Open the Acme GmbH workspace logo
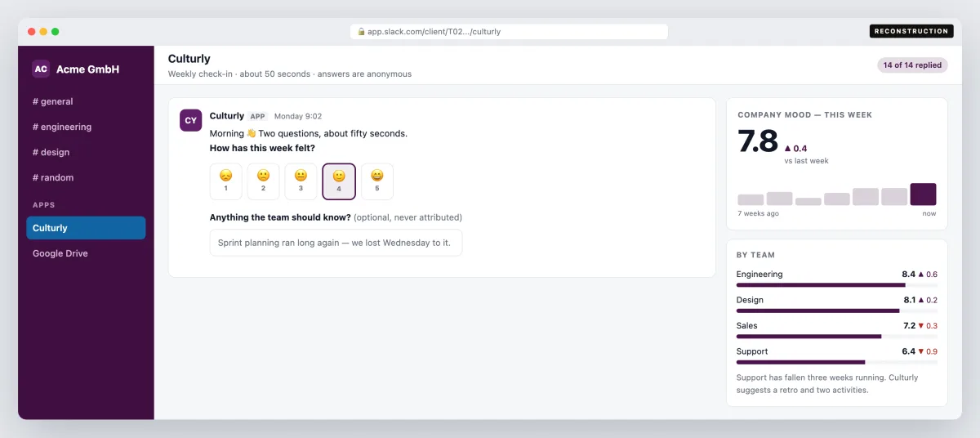 tap(41, 69)
